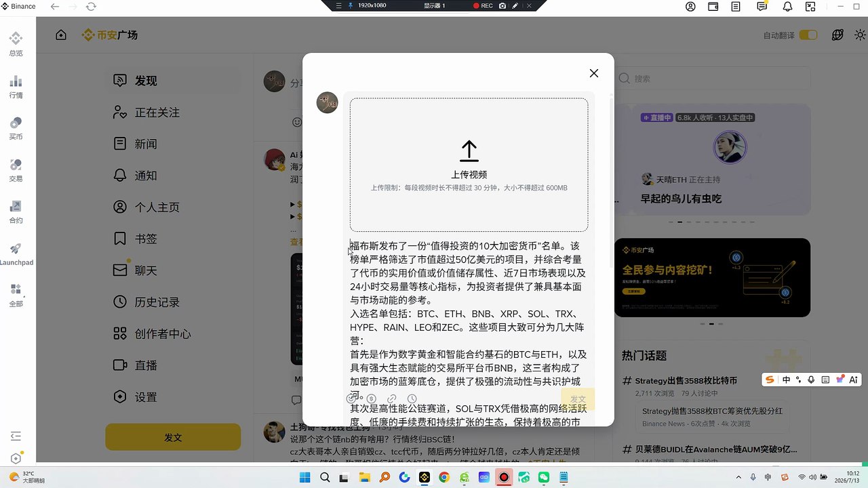Screen dimensions: 868x488
Task: Click the home icon beside 币安广场 logo
Action: [61, 35]
